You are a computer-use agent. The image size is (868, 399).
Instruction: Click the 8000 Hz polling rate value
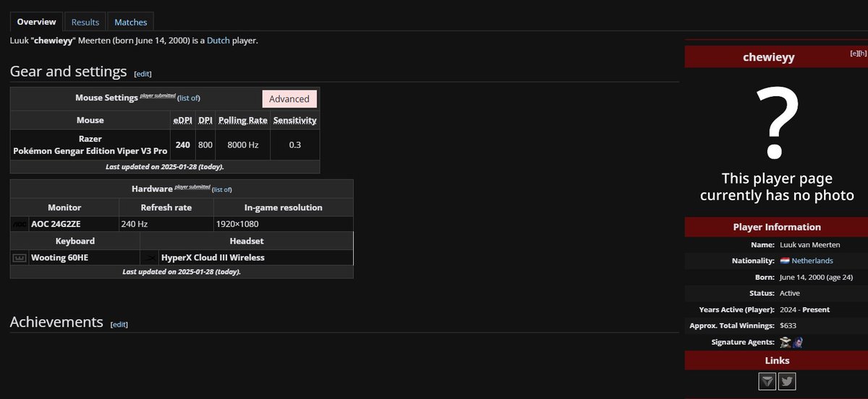[x=243, y=145]
